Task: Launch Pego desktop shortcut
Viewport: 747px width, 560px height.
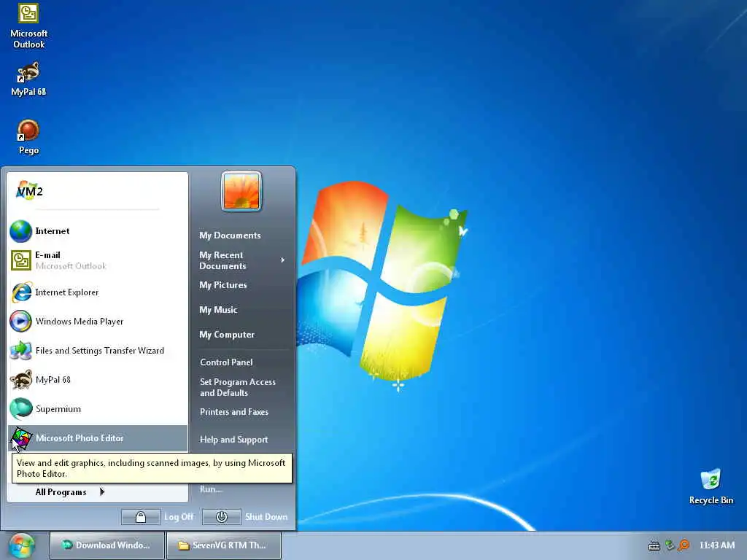Action: pos(28,137)
